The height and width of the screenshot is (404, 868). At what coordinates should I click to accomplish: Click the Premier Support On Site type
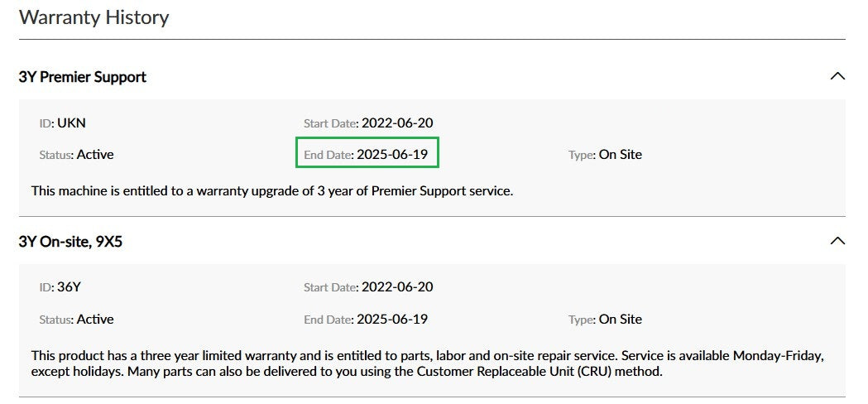coord(620,154)
